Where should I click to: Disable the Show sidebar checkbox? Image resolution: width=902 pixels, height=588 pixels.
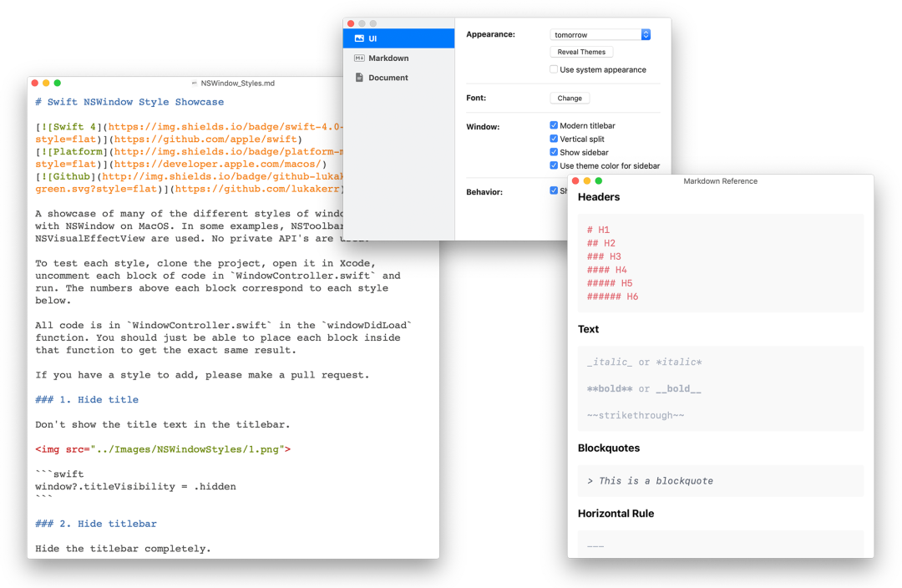(x=554, y=153)
